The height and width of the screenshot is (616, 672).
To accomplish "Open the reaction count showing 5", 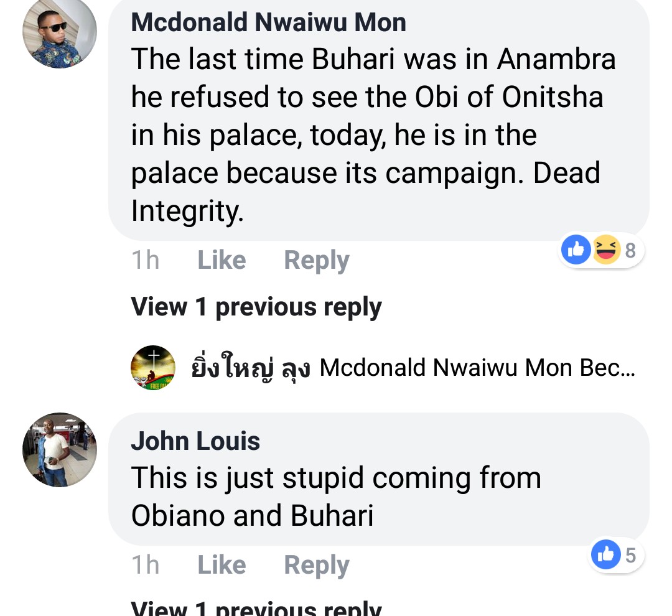I will [630, 555].
